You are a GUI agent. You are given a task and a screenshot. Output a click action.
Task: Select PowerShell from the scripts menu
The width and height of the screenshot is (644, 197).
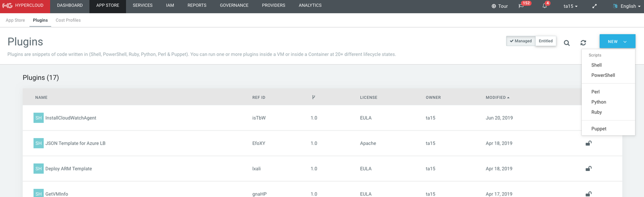[x=603, y=75]
